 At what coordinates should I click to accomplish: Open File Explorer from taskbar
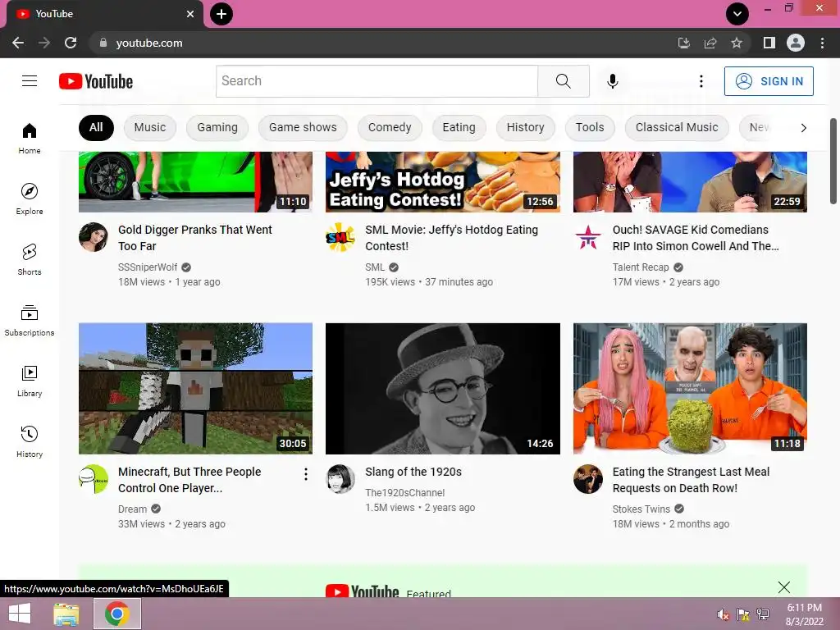point(66,614)
